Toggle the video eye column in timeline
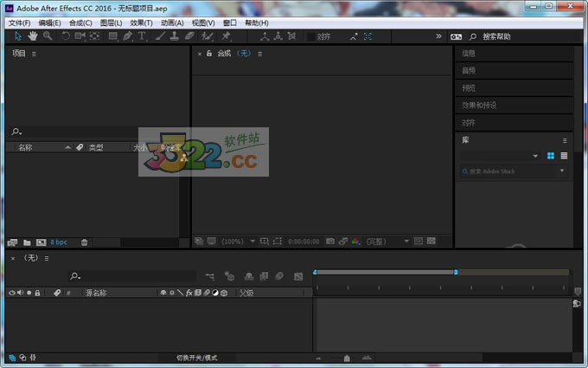 pyautogui.click(x=12, y=293)
